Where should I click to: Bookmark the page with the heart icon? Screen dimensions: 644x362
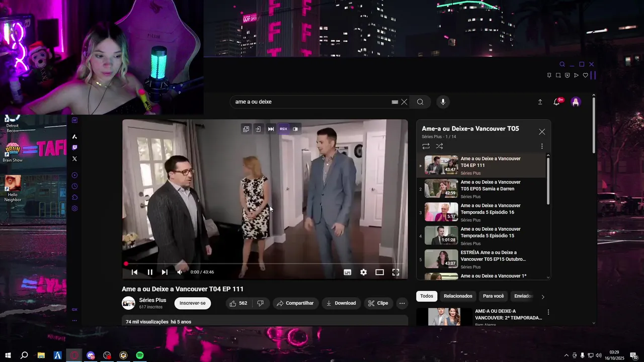coord(585,75)
